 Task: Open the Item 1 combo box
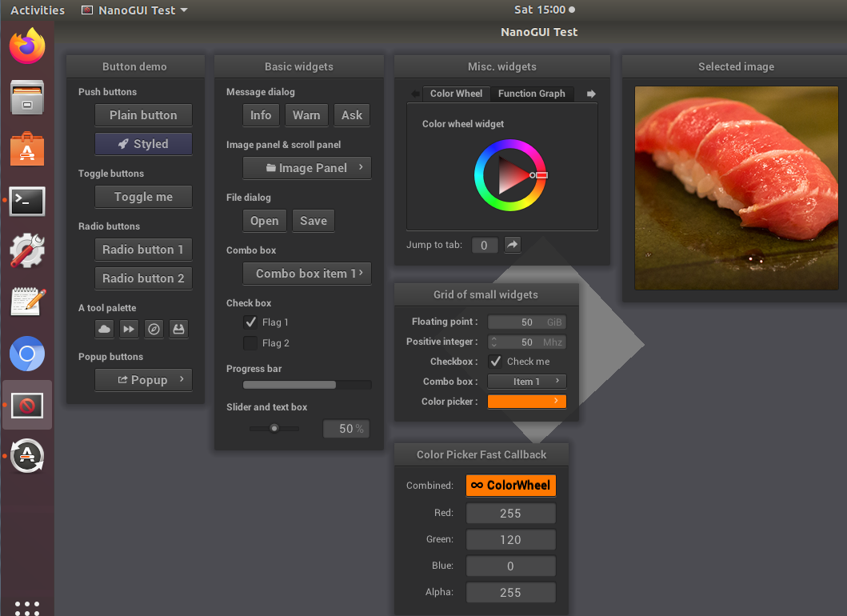(526, 382)
